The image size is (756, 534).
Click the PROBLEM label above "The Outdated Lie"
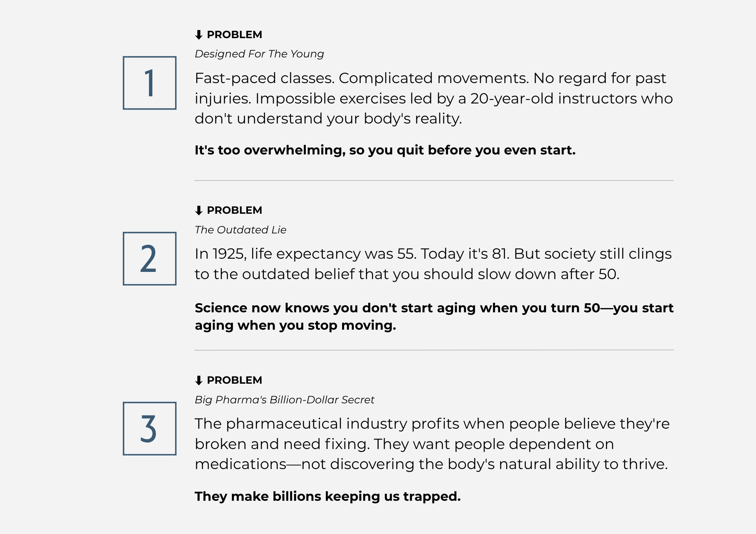point(234,210)
